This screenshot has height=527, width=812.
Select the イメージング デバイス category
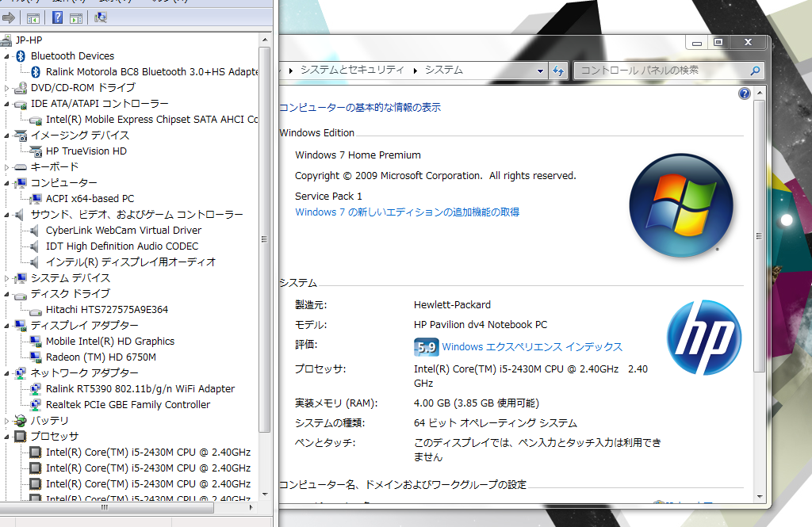click(x=80, y=135)
